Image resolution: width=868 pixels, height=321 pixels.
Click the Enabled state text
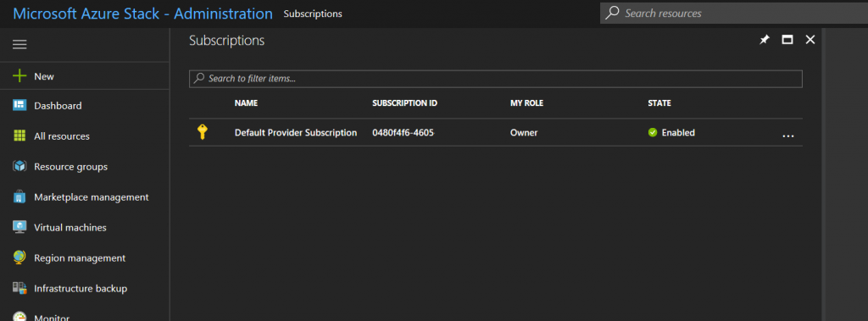pos(678,133)
